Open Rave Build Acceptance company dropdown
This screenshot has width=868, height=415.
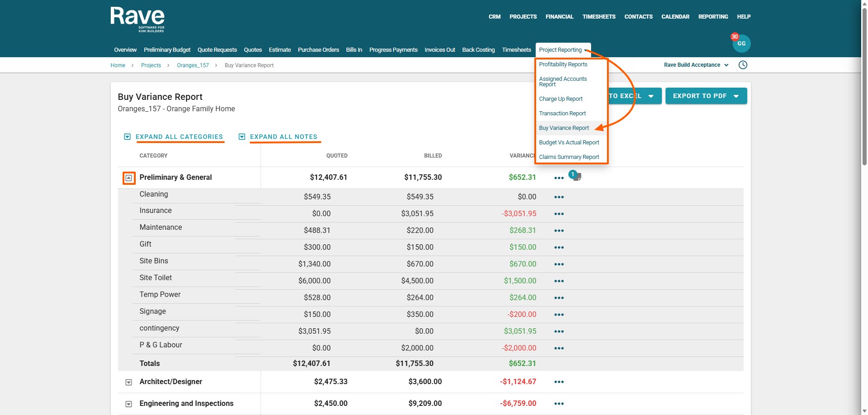click(695, 65)
